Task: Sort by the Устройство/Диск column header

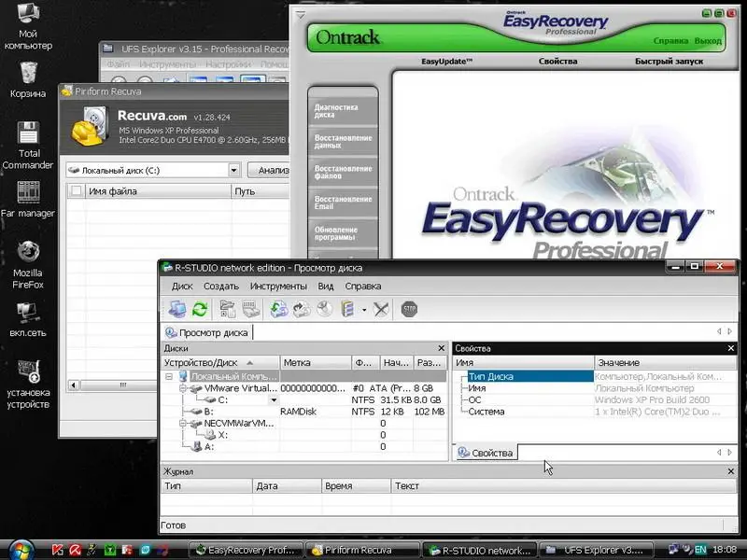Action: 220,363
